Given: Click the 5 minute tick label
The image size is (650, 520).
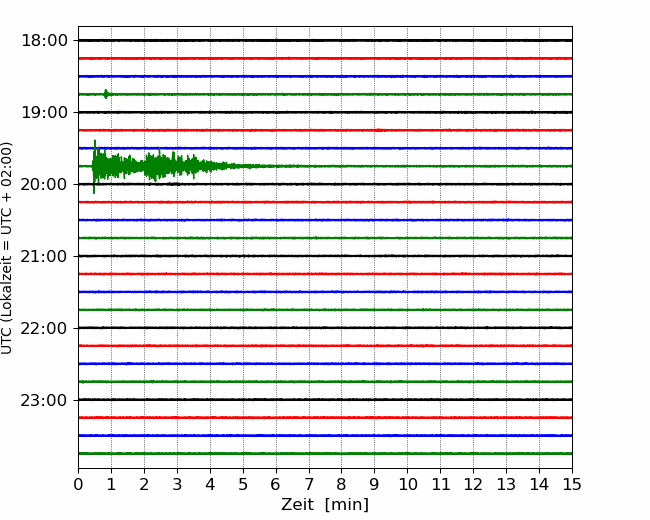Looking at the screenshot, I should tap(243, 484).
